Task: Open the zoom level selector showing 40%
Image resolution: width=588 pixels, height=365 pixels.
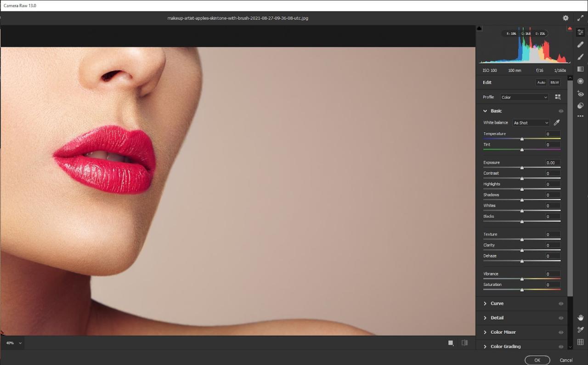Action: (x=13, y=343)
